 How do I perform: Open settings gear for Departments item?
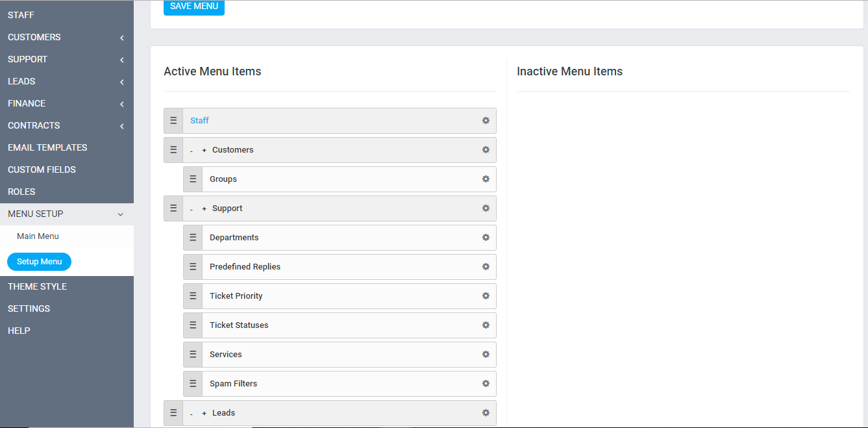point(486,238)
